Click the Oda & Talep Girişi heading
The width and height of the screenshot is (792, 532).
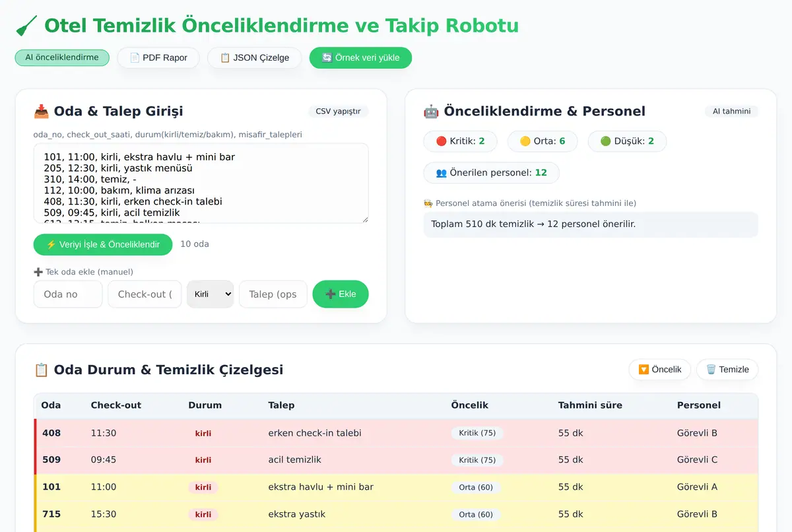tap(119, 112)
